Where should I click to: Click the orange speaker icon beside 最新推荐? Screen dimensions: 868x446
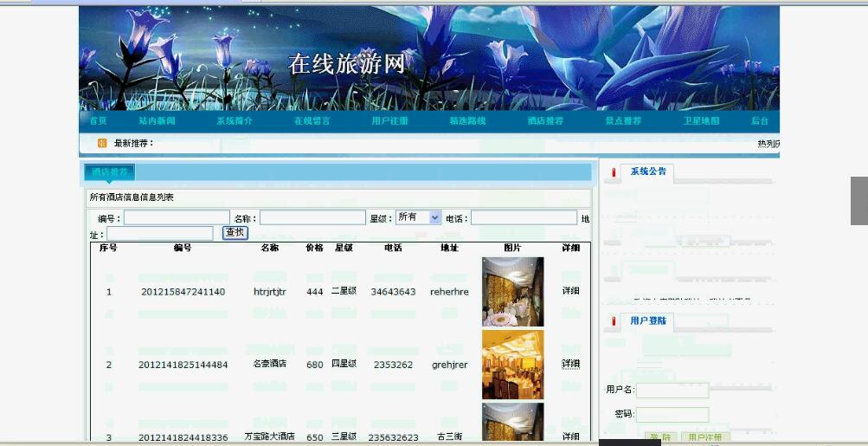coord(102,144)
